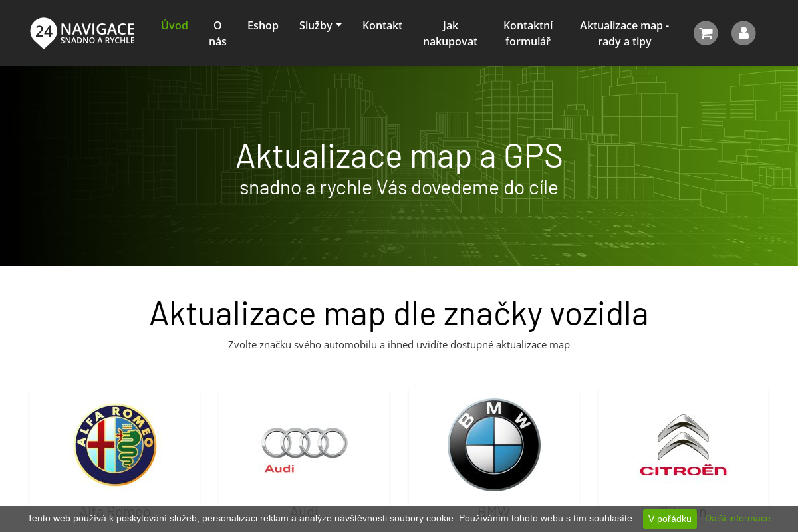Open Další informace cookie link
This screenshot has width=798, height=532.
[737, 518]
